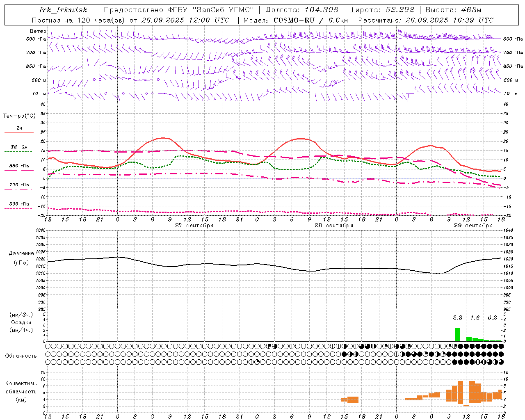The height and width of the screenshot is (420, 525).
Task: Click the '27 сентября' date label
Action: 194,226
